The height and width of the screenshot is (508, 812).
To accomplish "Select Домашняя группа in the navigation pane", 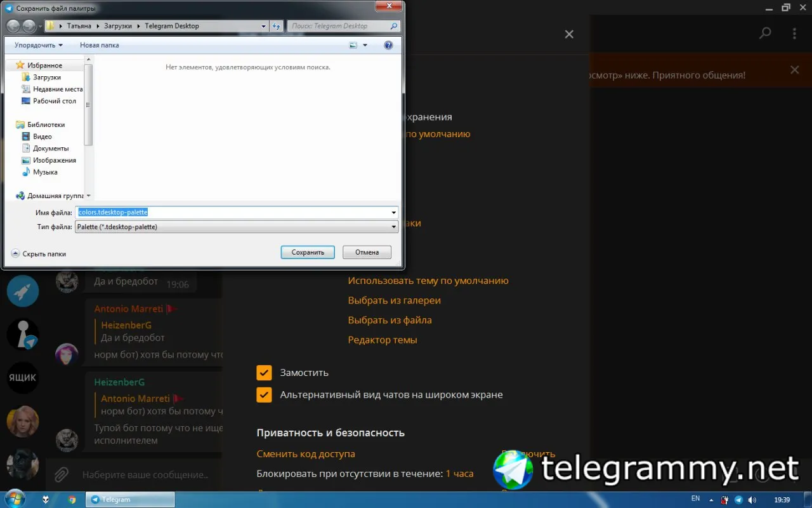I will [55, 196].
